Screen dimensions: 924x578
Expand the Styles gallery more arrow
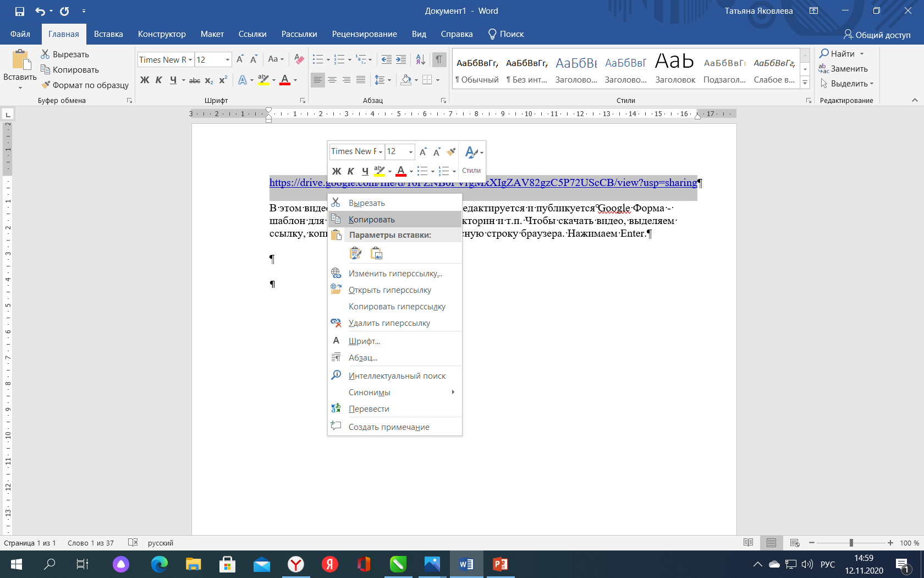pos(805,83)
